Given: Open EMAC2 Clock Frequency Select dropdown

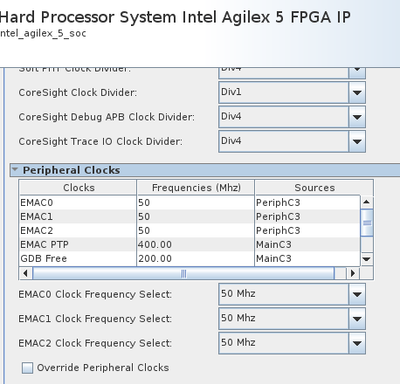Looking at the screenshot, I should (x=292, y=343).
